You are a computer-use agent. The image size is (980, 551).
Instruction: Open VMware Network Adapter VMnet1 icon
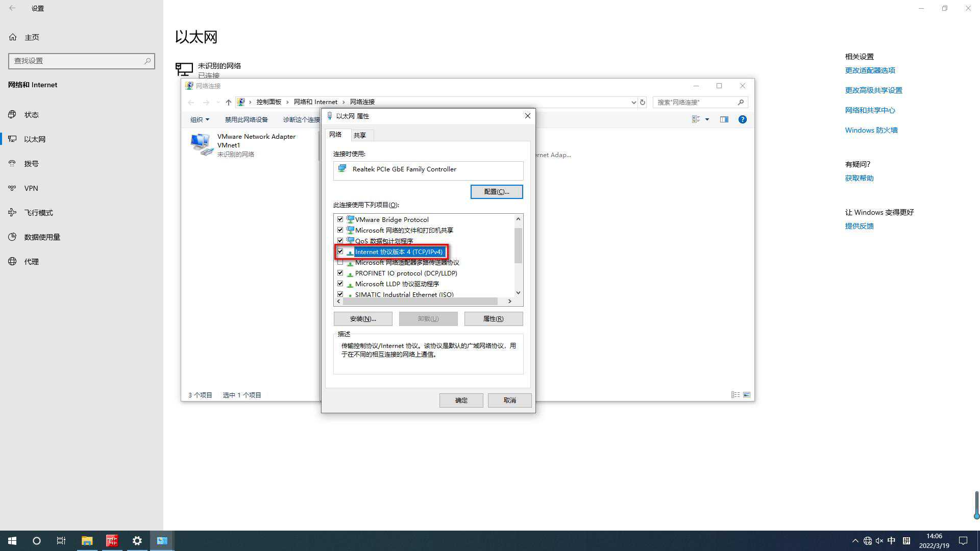click(x=201, y=144)
